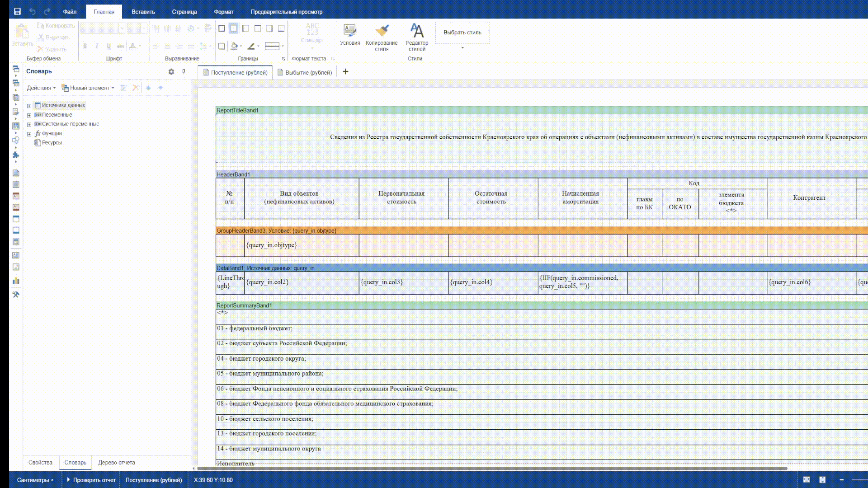Open the border color dropdown arrow
The image size is (868, 488).
pos(258,46)
